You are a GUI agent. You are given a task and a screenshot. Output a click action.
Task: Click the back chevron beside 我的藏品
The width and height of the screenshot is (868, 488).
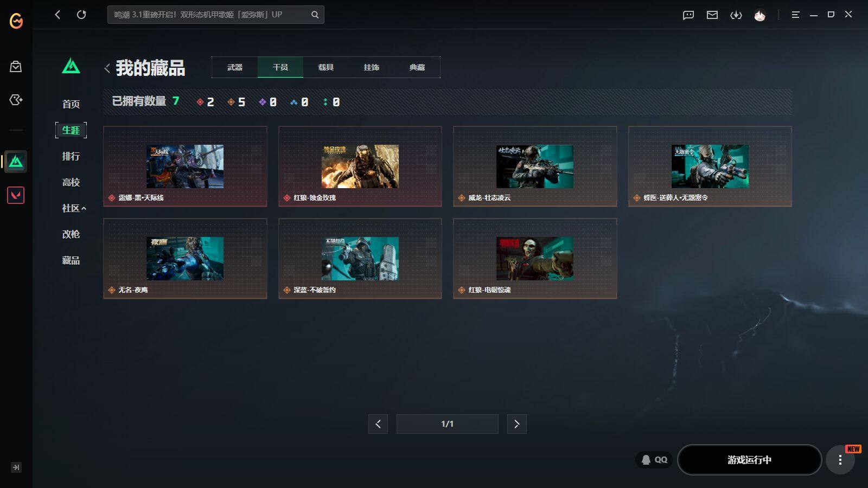point(107,68)
